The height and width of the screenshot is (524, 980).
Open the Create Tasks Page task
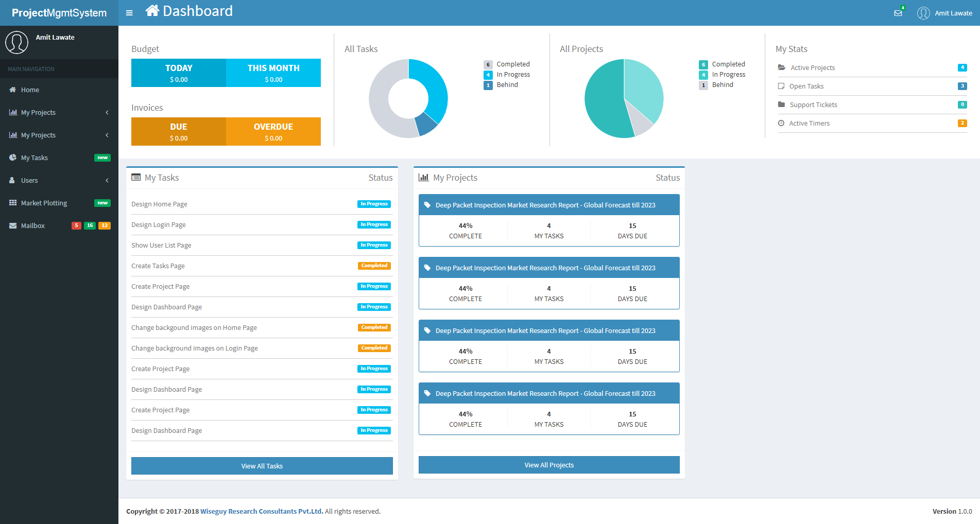coord(158,266)
